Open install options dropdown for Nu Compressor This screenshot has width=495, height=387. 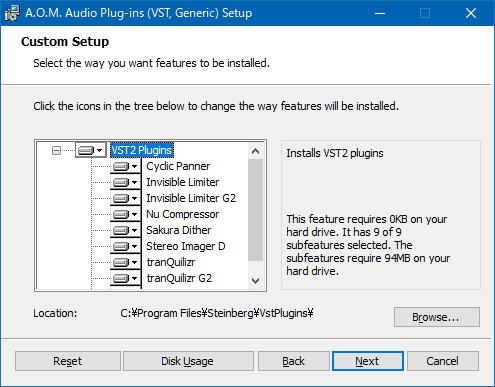(126, 214)
